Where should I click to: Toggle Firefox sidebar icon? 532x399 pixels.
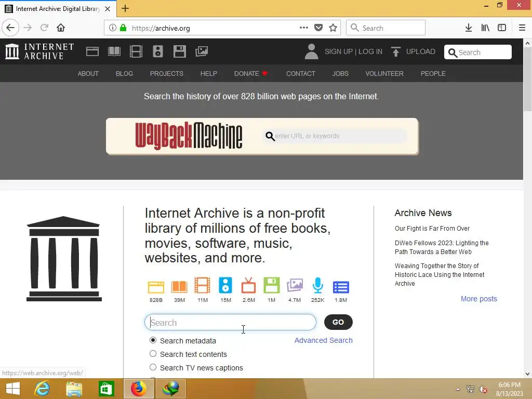[502, 28]
